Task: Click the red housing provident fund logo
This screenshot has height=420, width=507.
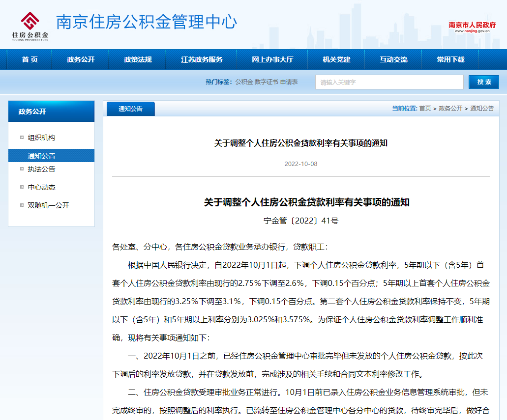Action: (x=30, y=26)
